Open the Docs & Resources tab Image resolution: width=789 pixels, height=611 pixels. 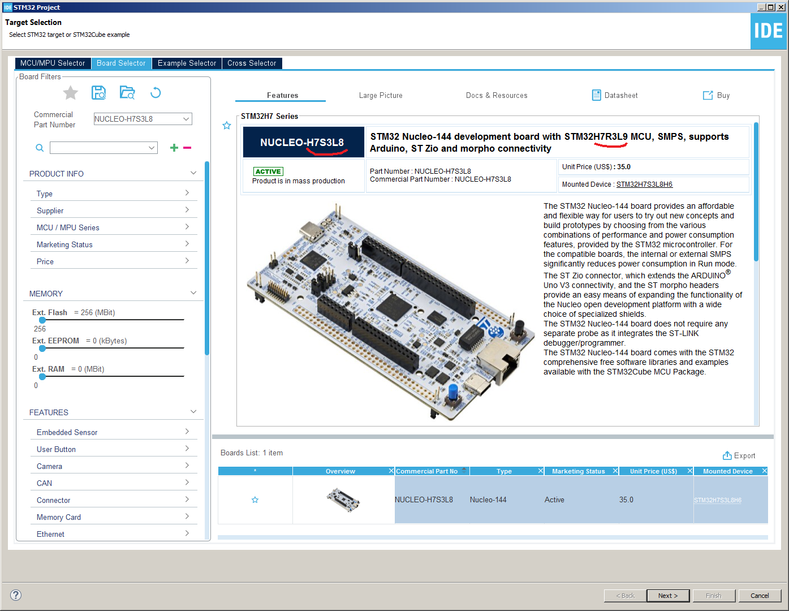(x=496, y=95)
